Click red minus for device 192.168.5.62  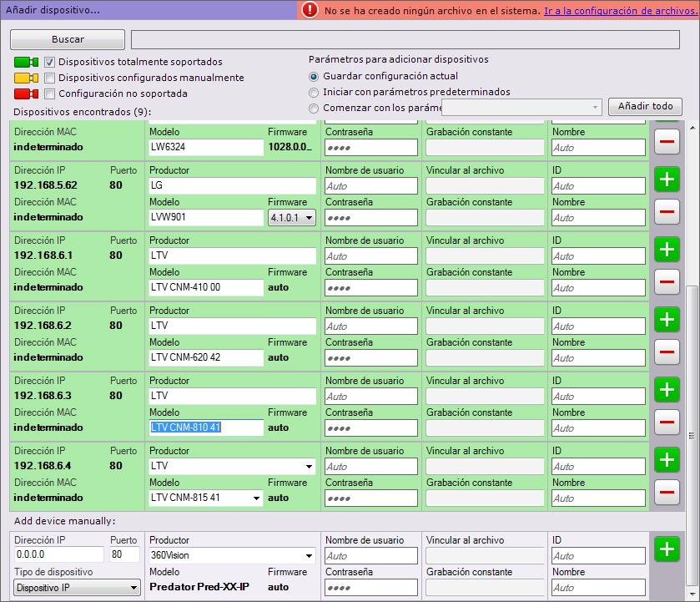pos(667,212)
